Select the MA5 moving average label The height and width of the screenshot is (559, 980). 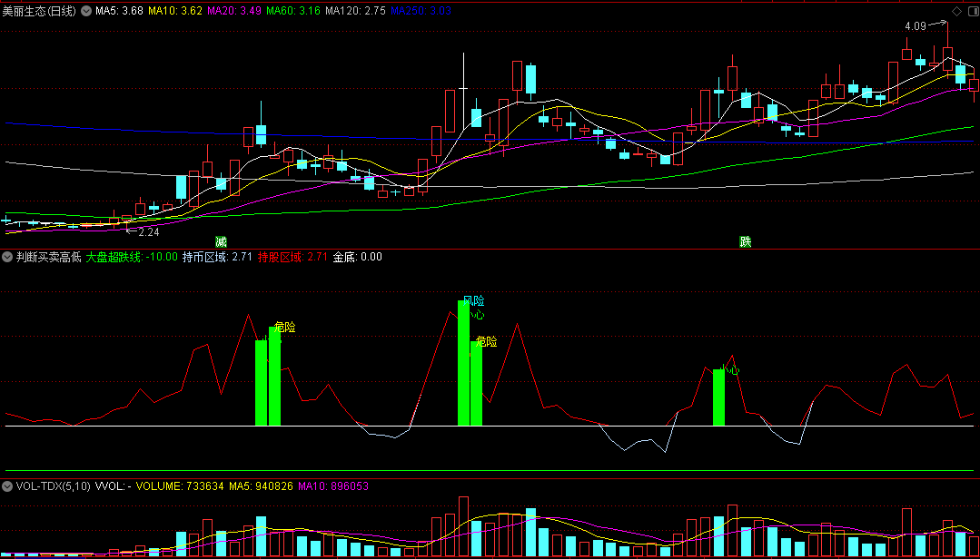pyautogui.click(x=119, y=11)
